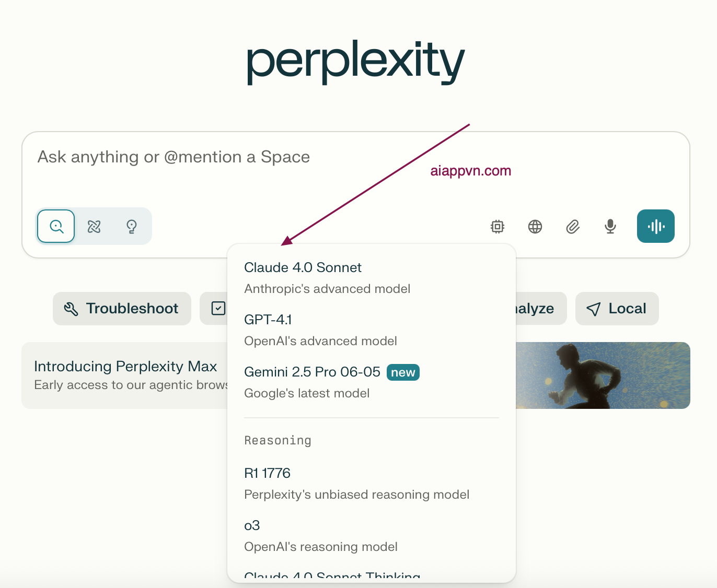Select the R1 1776 reasoning model
Viewport: 717px width, 588px height.
tap(372, 484)
